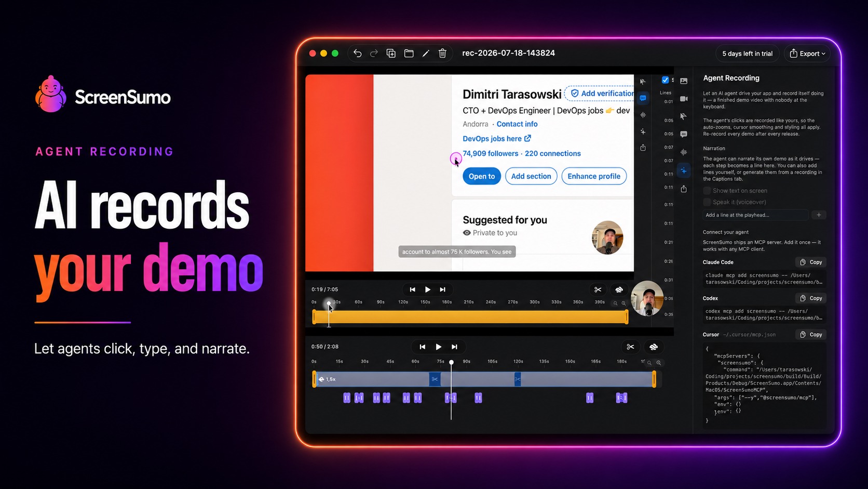
Task: Click the share icon in the inner sidebar
Action: [643, 148]
